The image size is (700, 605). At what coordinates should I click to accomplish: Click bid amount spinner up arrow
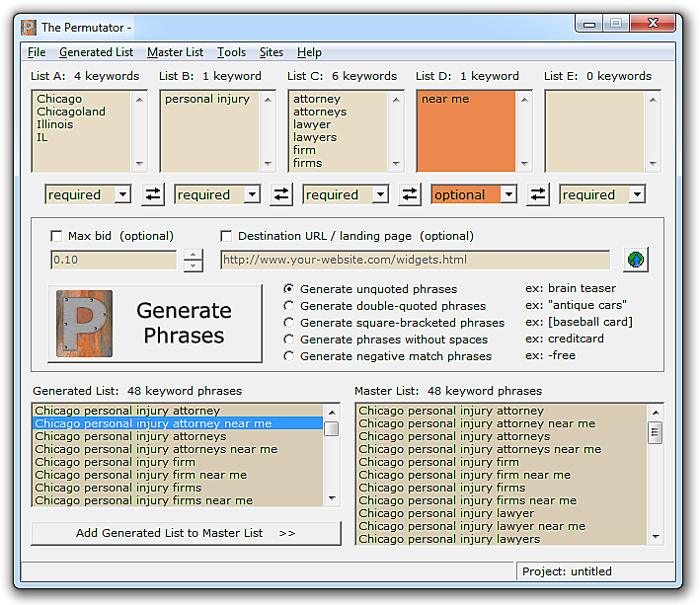194,255
